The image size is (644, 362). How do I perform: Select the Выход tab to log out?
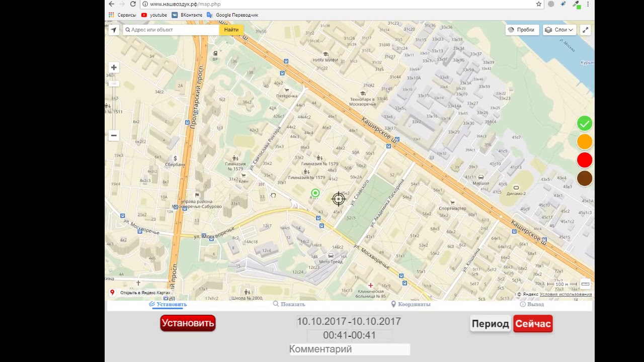[532, 304]
